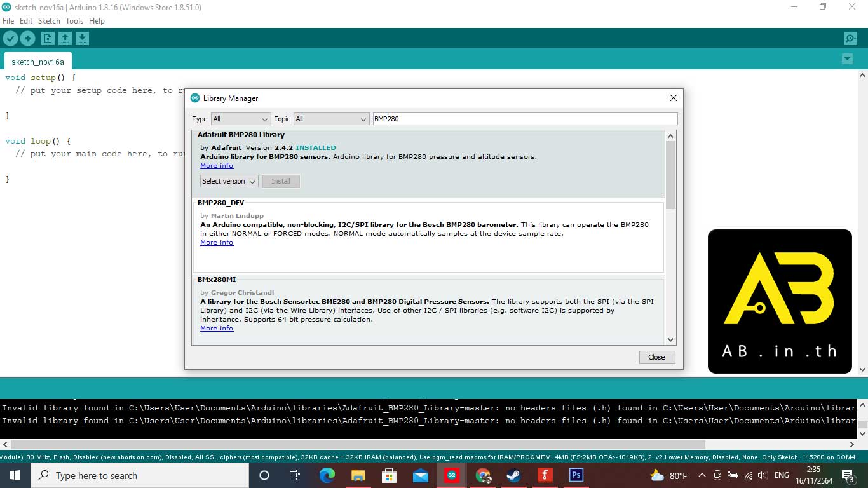The image size is (868, 488).
Task: Open the Wi-Fi network tray icon
Action: point(749,475)
